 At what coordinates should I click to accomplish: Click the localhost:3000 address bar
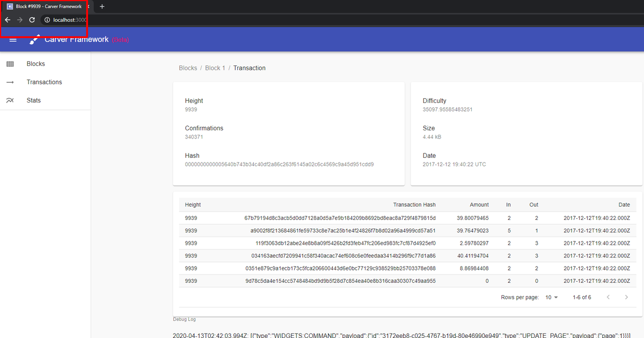[x=69, y=19]
